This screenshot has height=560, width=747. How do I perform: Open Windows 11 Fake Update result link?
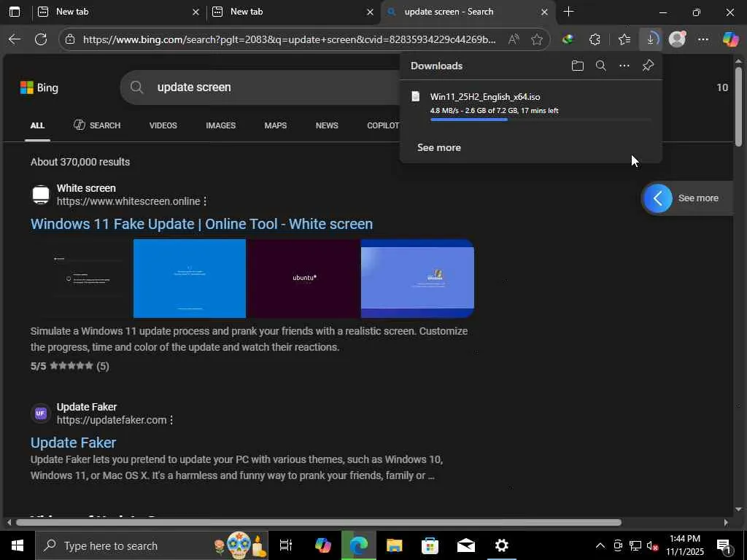coord(201,224)
